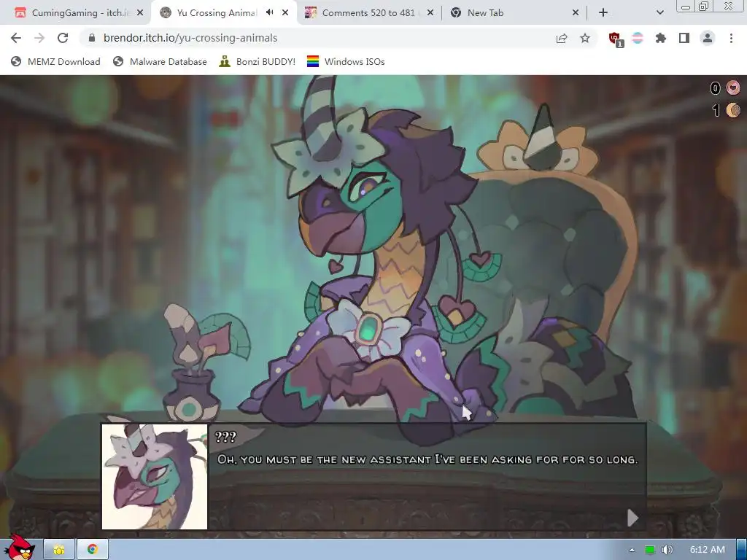Open the Extensions puzzle menu

coord(661,38)
